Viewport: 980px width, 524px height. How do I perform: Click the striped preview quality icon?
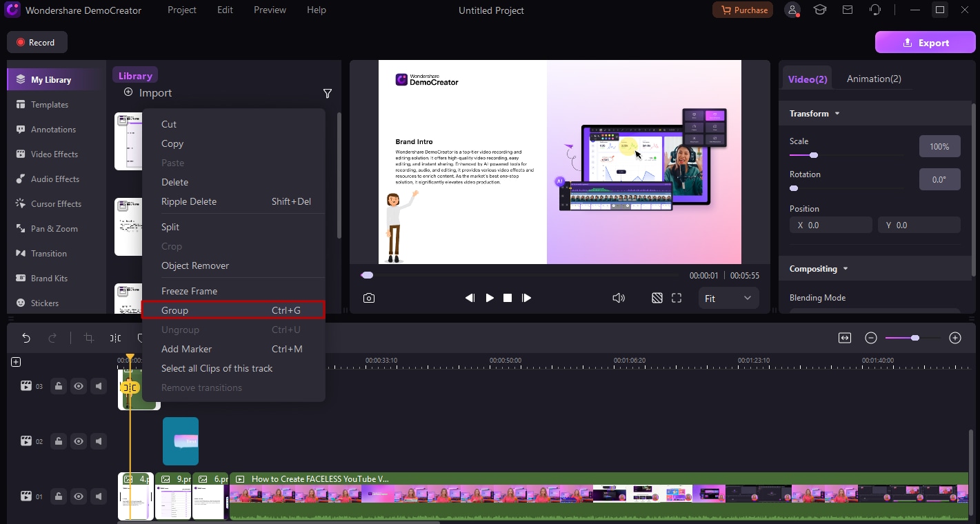657,298
